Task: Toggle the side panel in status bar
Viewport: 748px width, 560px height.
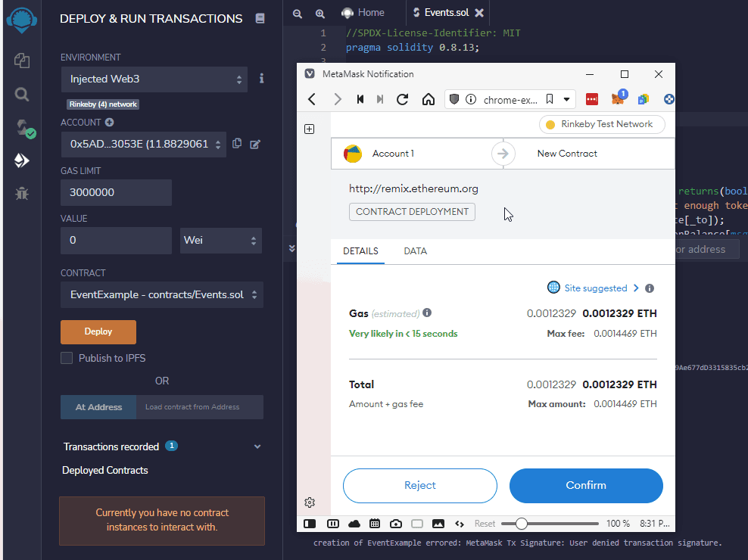Action: (310, 524)
